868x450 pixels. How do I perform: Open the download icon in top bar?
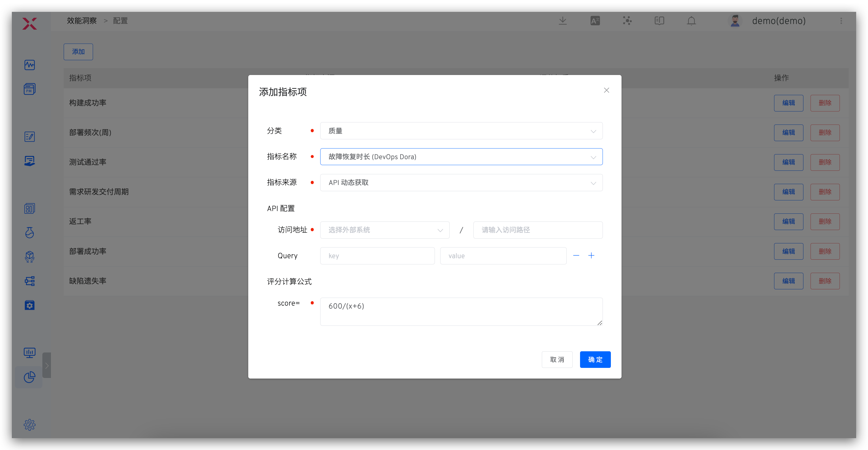click(x=562, y=20)
